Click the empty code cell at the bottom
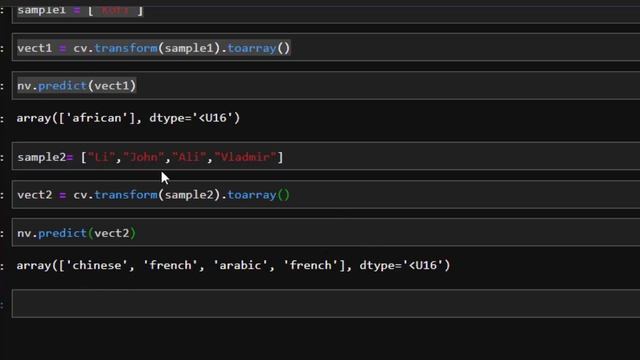The height and width of the screenshot is (360, 640). (x=326, y=303)
